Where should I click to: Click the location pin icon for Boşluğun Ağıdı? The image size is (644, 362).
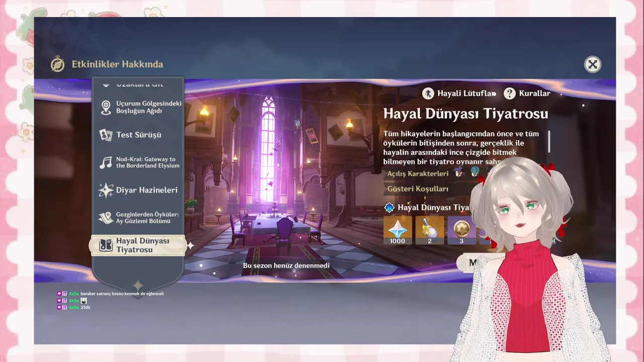(106, 108)
